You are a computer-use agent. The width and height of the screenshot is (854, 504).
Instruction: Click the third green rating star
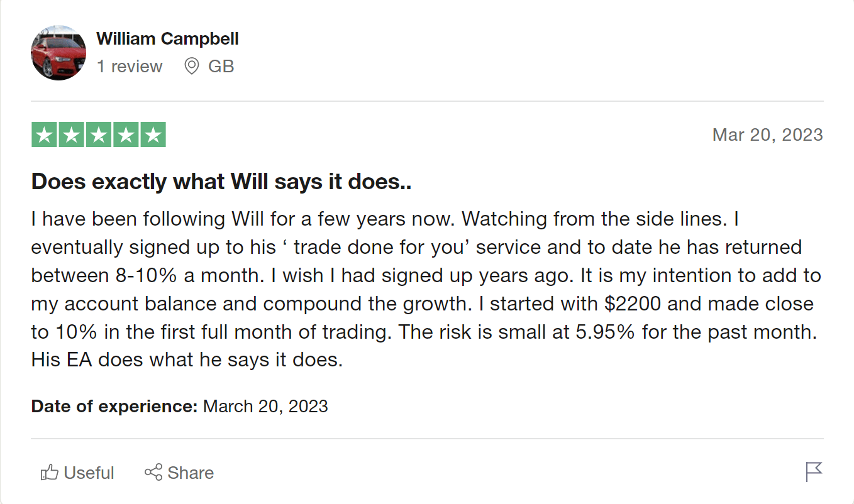[x=99, y=134]
